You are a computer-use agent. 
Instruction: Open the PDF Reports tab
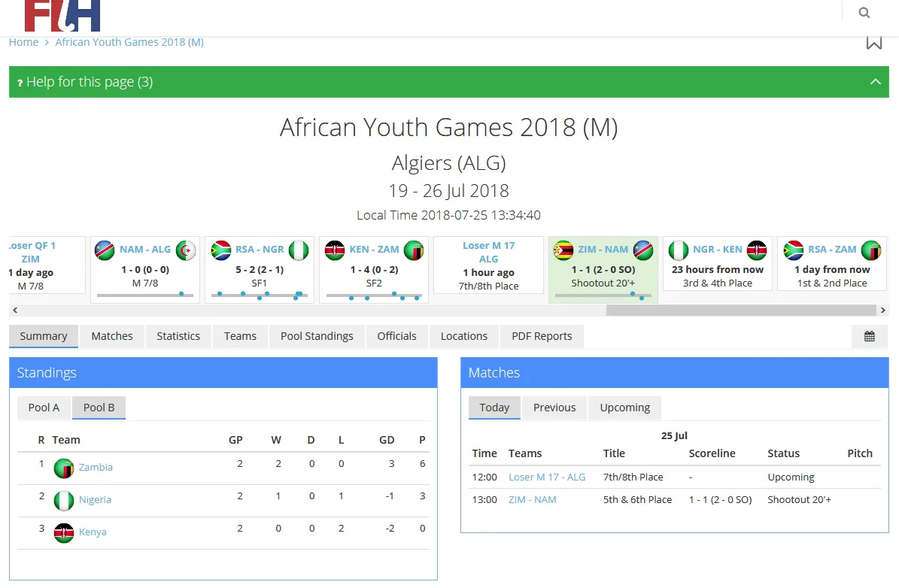click(542, 336)
